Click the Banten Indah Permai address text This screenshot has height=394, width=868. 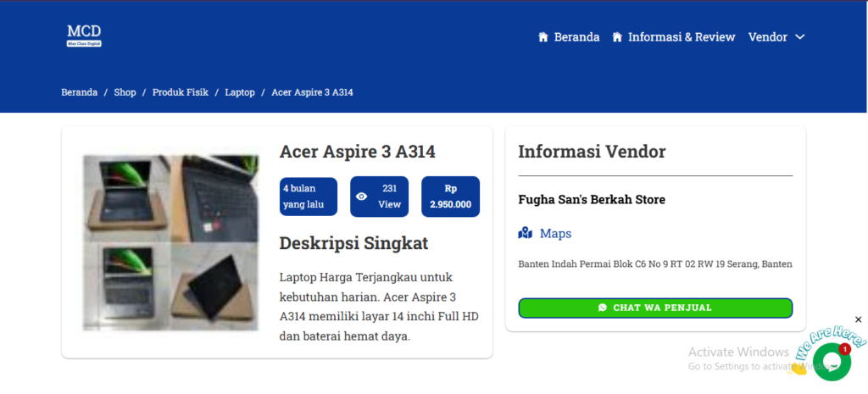tap(655, 264)
